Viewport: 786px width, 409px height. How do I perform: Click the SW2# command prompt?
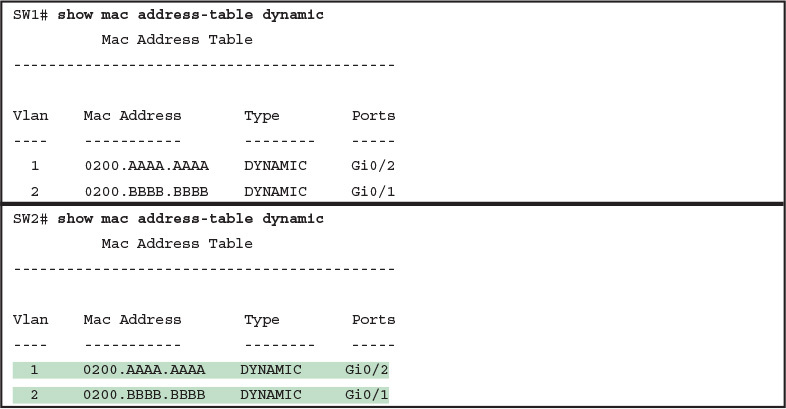(30, 219)
